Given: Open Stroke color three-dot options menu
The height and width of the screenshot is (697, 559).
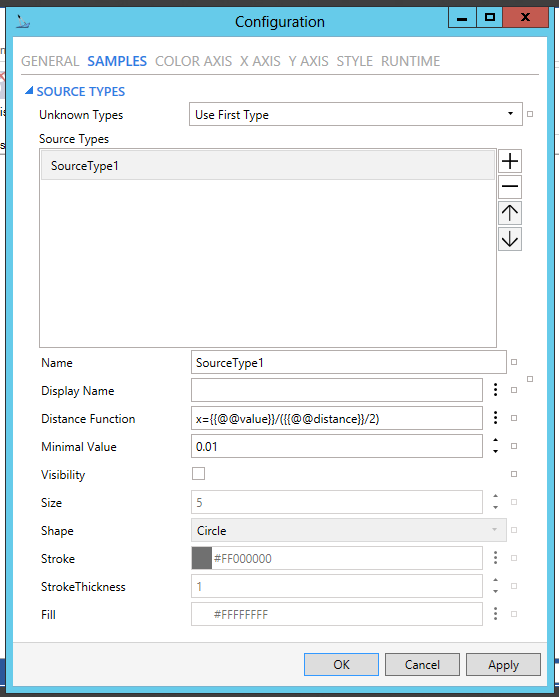Looking at the screenshot, I should tap(495, 558).
